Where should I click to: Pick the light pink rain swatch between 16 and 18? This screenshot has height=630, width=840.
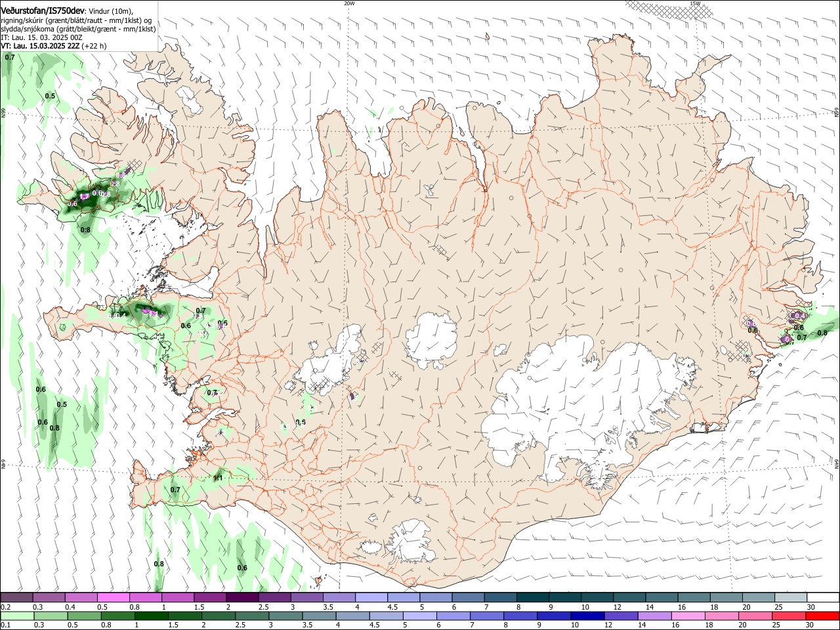688,616
